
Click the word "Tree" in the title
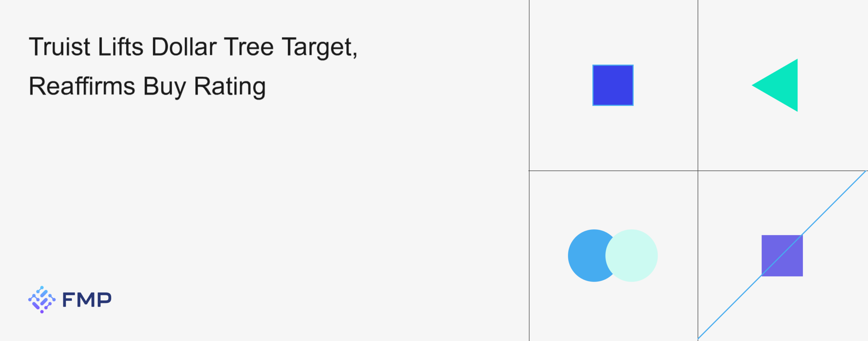click(249, 47)
